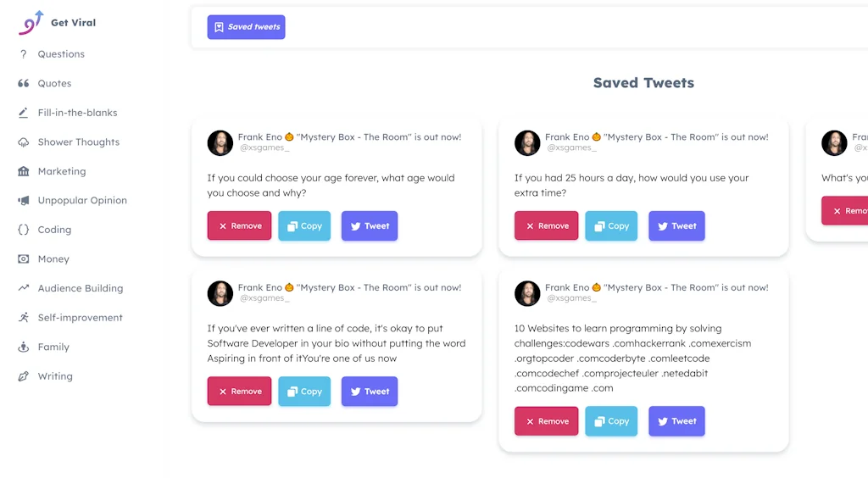The width and height of the screenshot is (868, 478).
Task: Select the Money menu item
Action: tap(53, 259)
